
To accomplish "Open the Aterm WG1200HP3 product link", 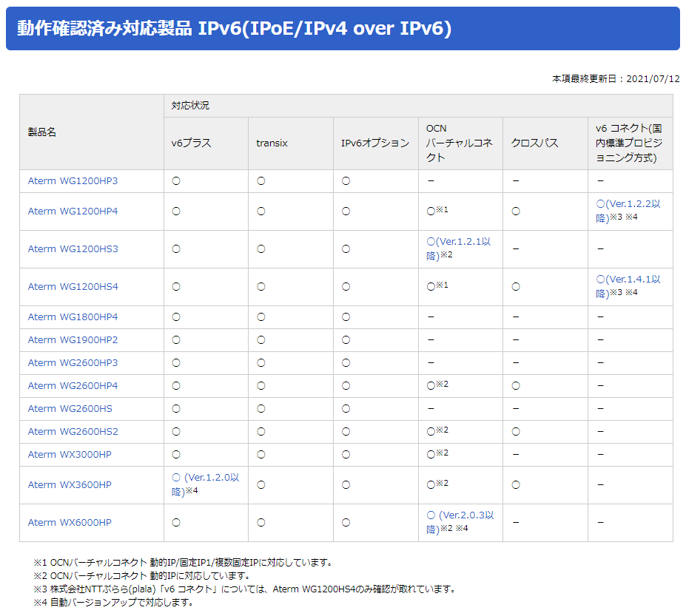I will click(73, 181).
